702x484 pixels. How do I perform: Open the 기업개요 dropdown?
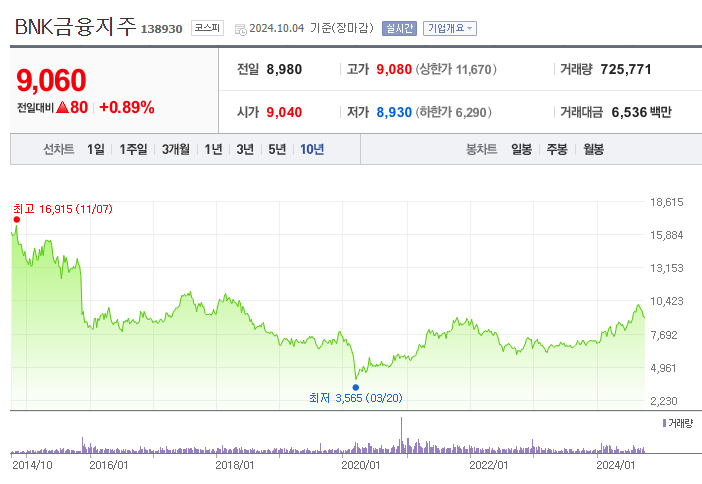point(449,28)
